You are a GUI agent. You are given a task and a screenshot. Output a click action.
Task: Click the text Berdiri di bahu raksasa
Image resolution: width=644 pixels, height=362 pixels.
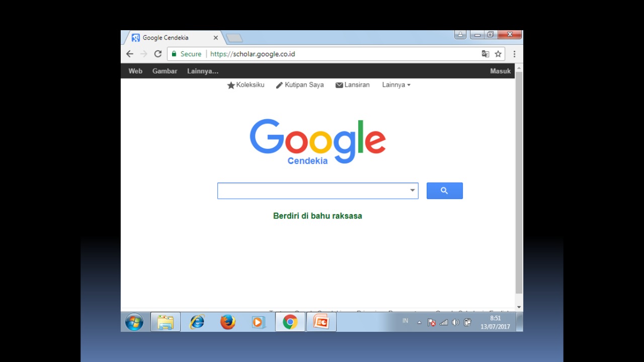tap(317, 216)
